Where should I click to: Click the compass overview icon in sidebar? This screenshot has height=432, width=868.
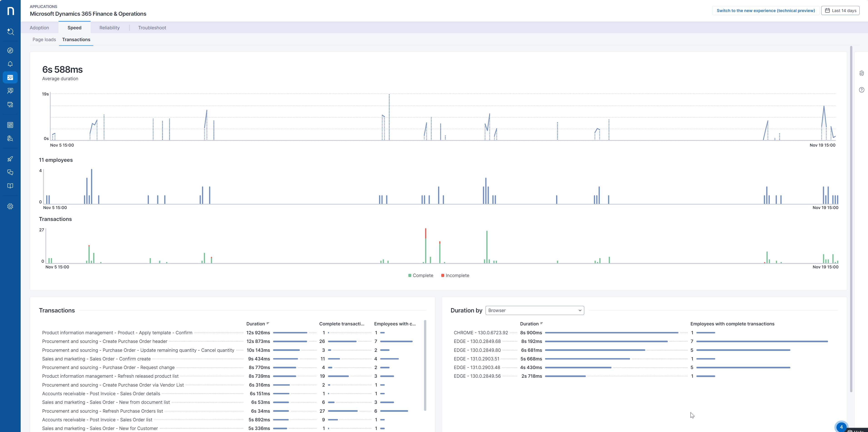[x=10, y=51]
